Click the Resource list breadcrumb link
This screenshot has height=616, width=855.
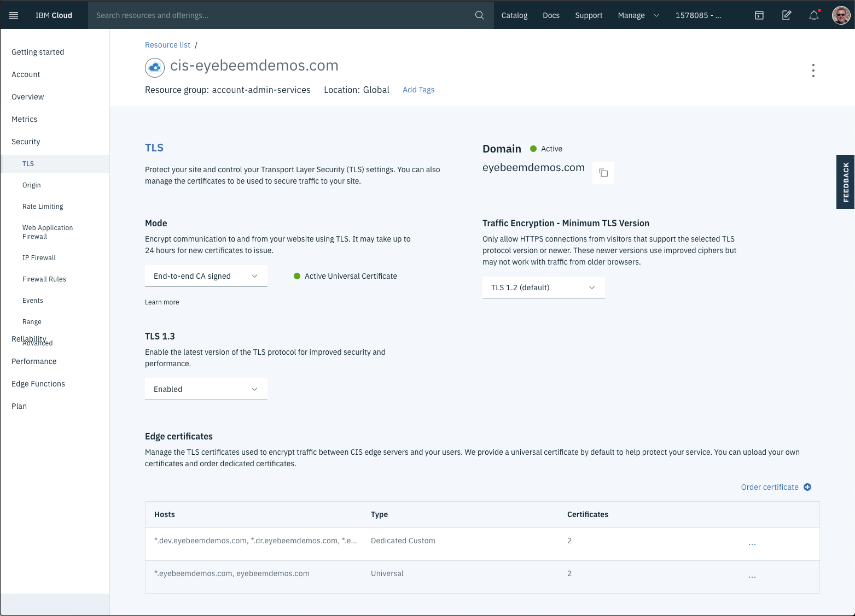(x=167, y=45)
